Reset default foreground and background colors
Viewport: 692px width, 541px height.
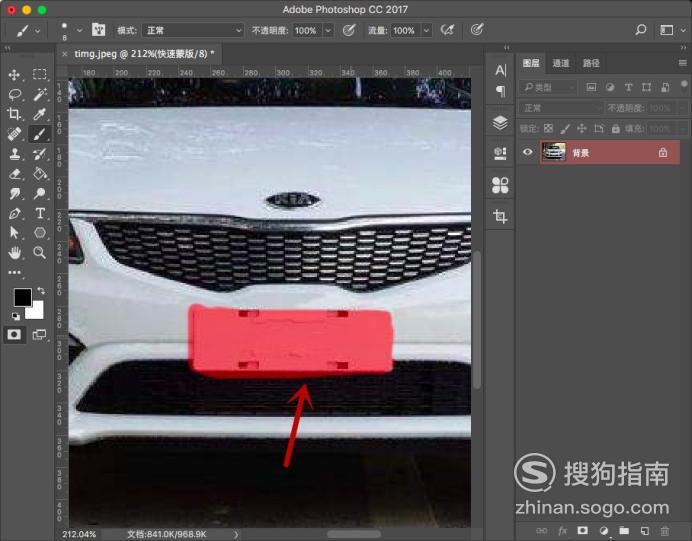[16, 316]
